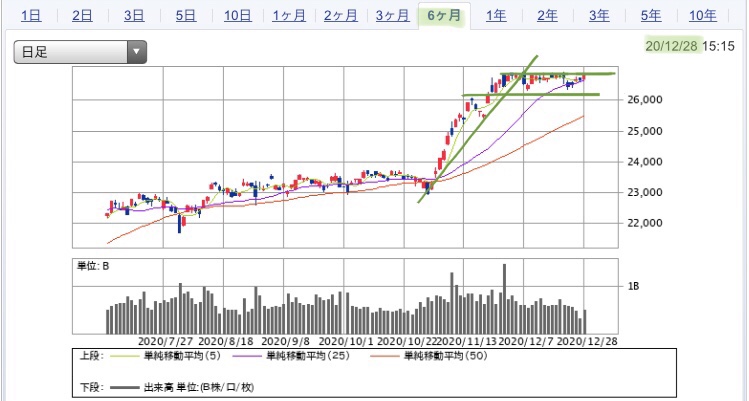Select the 5日 period tab
749x401 pixels.
pos(186,16)
